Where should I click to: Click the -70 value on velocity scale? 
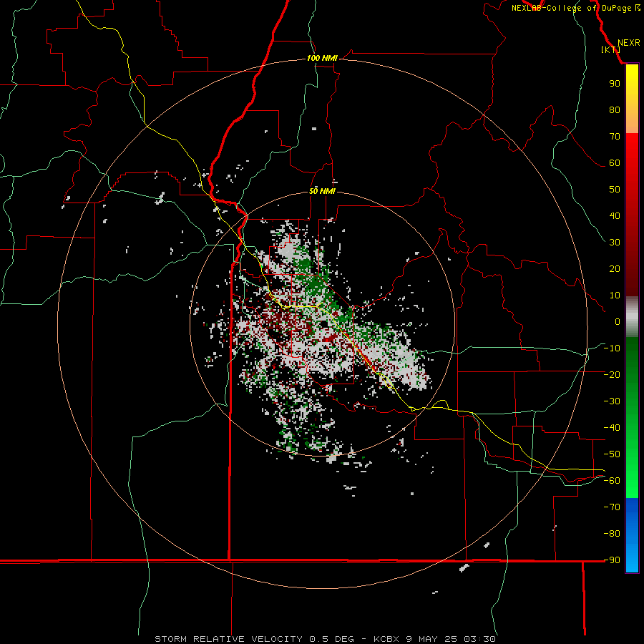click(x=612, y=507)
